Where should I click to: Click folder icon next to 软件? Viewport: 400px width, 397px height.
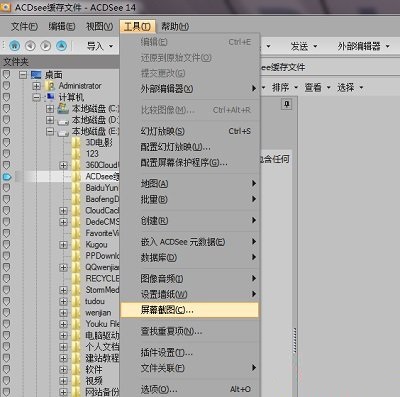[x=76, y=369]
